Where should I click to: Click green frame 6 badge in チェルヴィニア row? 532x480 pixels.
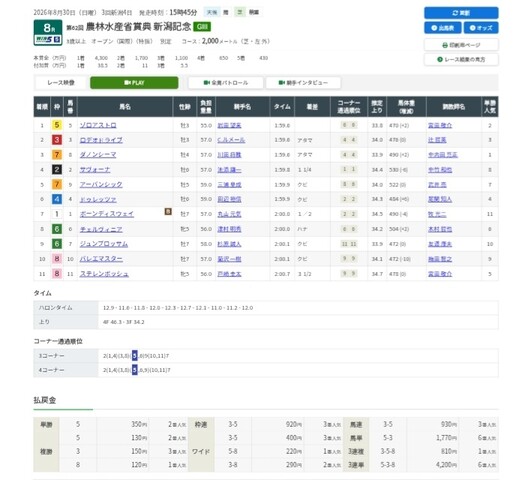click(57, 229)
